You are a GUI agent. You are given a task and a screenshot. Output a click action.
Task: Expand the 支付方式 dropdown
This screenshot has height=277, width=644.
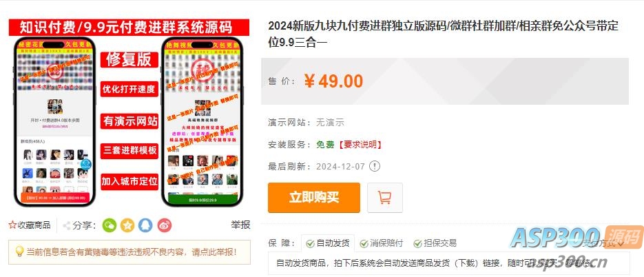(603, 243)
